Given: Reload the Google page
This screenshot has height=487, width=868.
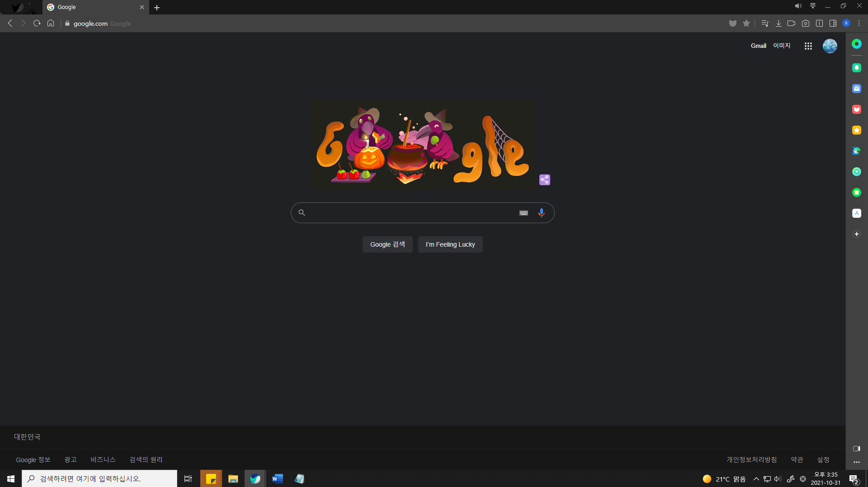Looking at the screenshot, I should click(x=37, y=23).
